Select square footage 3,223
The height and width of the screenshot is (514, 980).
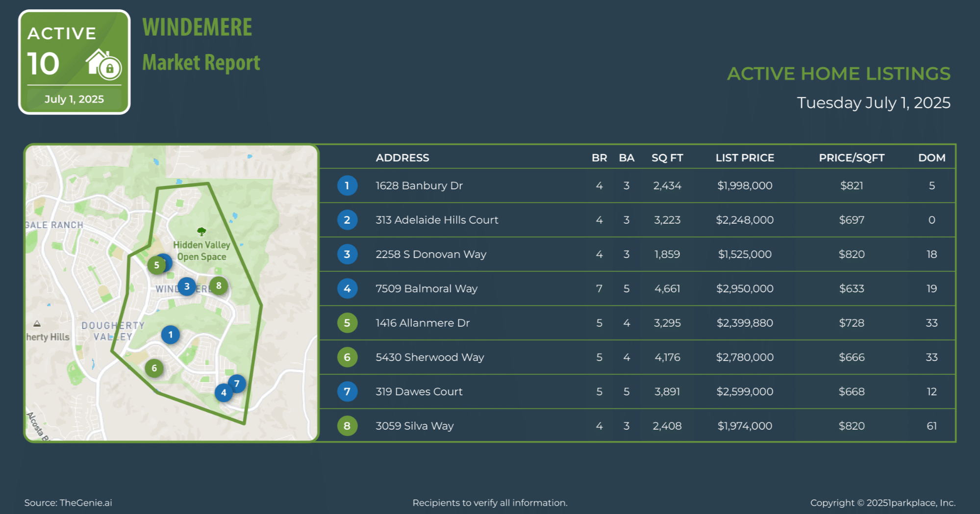click(x=667, y=220)
